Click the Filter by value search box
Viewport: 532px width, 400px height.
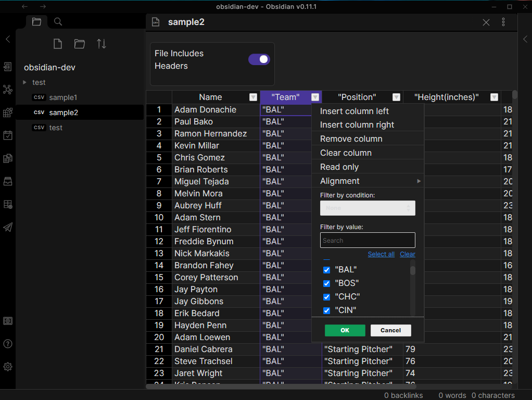[x=368, y=241]
